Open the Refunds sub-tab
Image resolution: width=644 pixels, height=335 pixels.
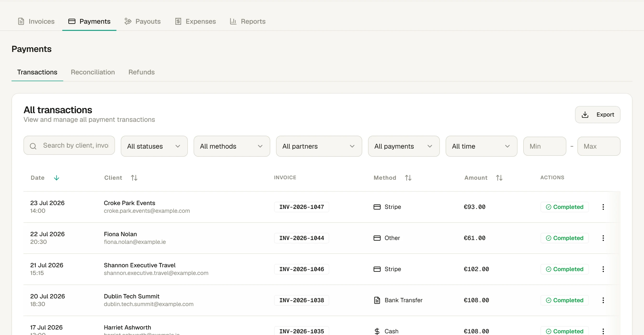pyautogui.click(x=142, y=72)
